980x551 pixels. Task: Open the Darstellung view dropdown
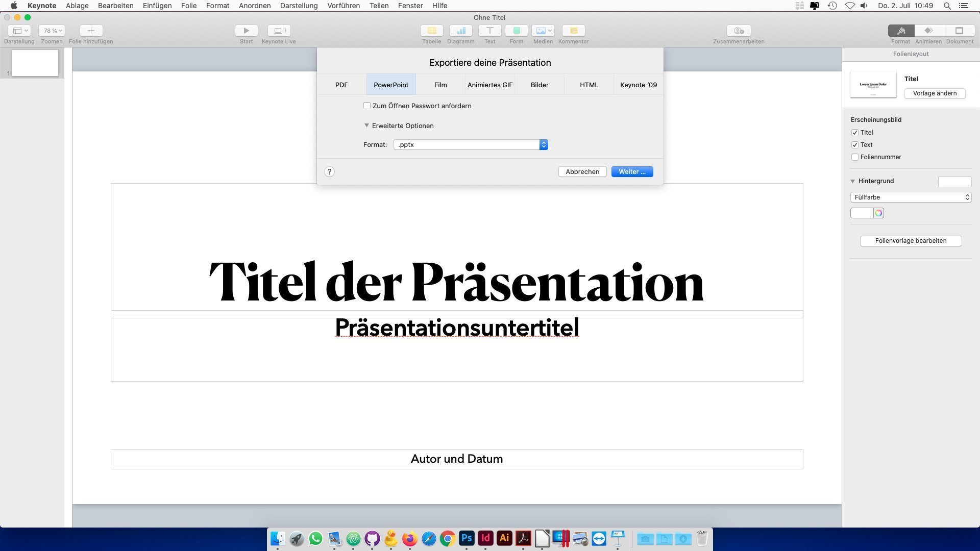[19, 31]
